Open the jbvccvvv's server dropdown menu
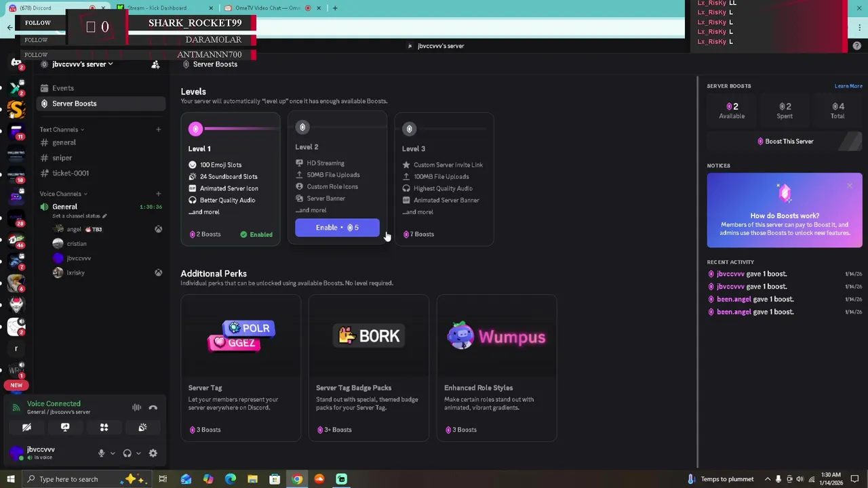This screenshot has width=868, height=488. point(82,64)
